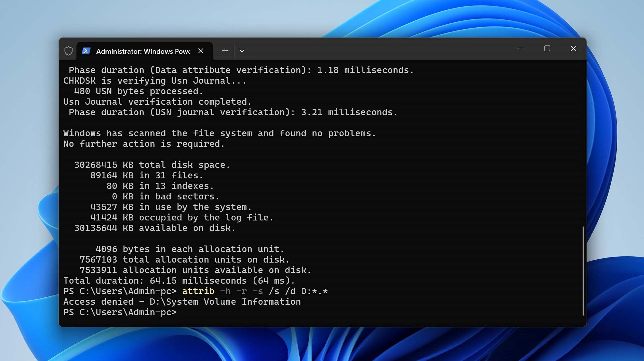Click "Total duration: 64.15 milliseconds" line
Image resolution: width=644 pixels, height=361 pixels.
click(179, 281)
